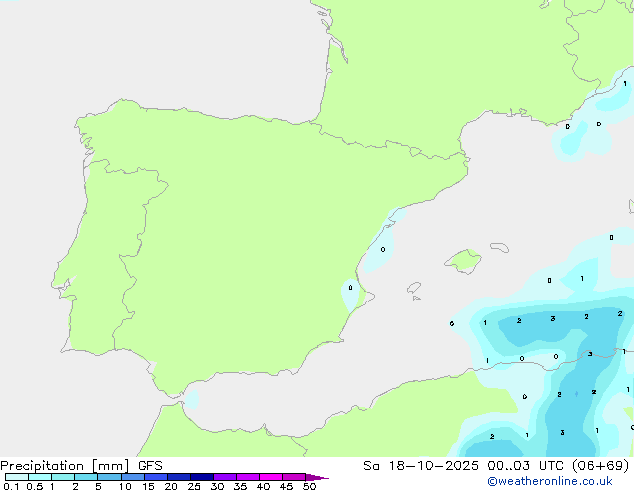Click the over-50 arrow end of legend
634x490 pixels.
317,477
